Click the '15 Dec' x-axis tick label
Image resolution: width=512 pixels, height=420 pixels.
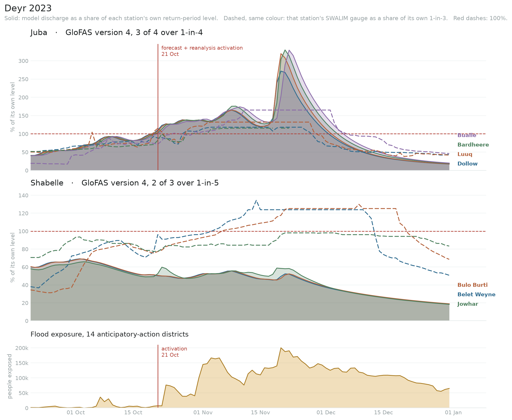pyautogui.click(x=384, y=412)
